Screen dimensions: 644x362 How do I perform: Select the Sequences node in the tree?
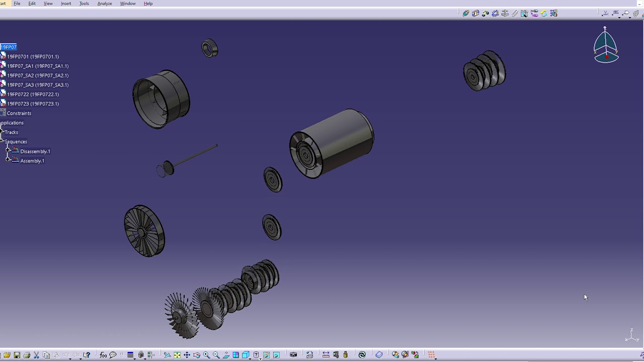click(x=16, y=142)
